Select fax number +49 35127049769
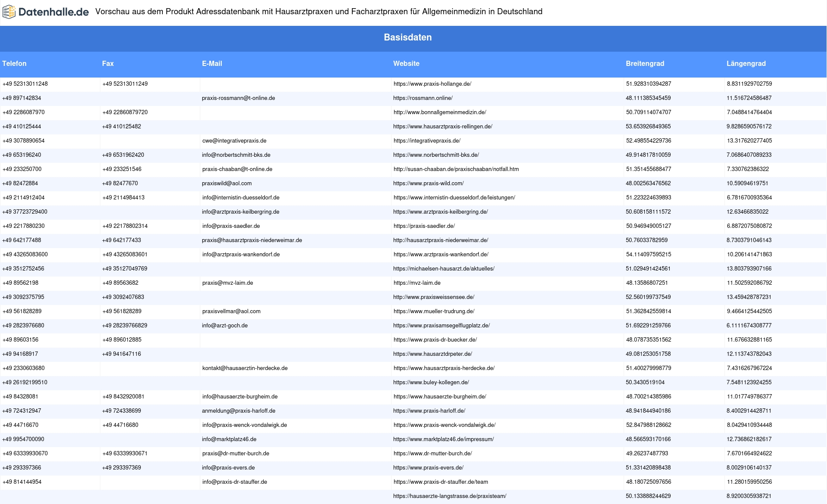The width and height of the screenshot is (827, 504). click(x=124, y=269)
